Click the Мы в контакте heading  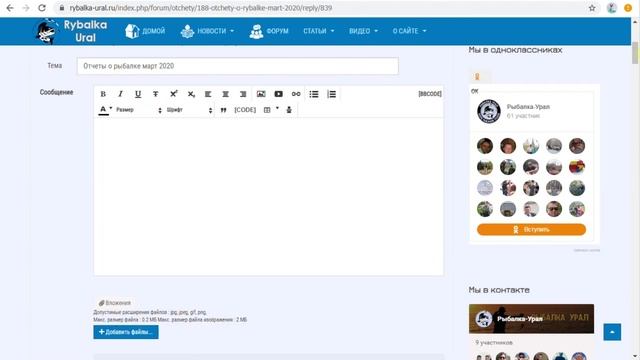point(499,290)
